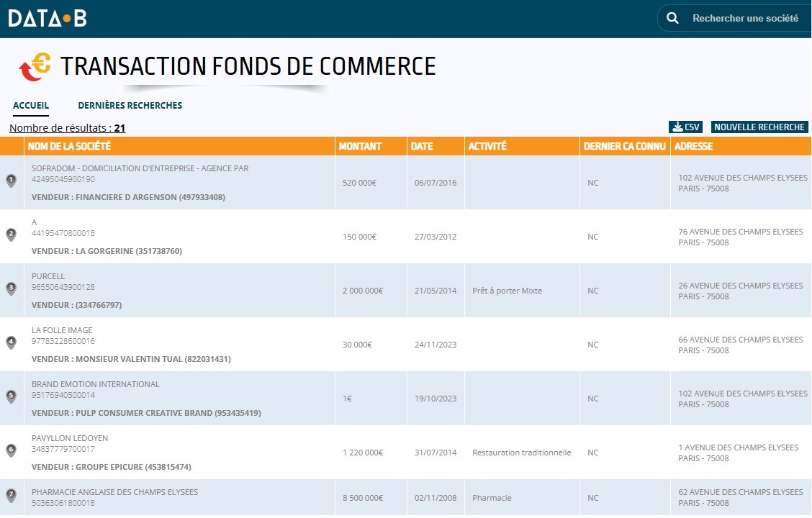Click the amount 520 000€
This screenshot has height=518, width=812.
pyautogui.click(x=359, y=183)
